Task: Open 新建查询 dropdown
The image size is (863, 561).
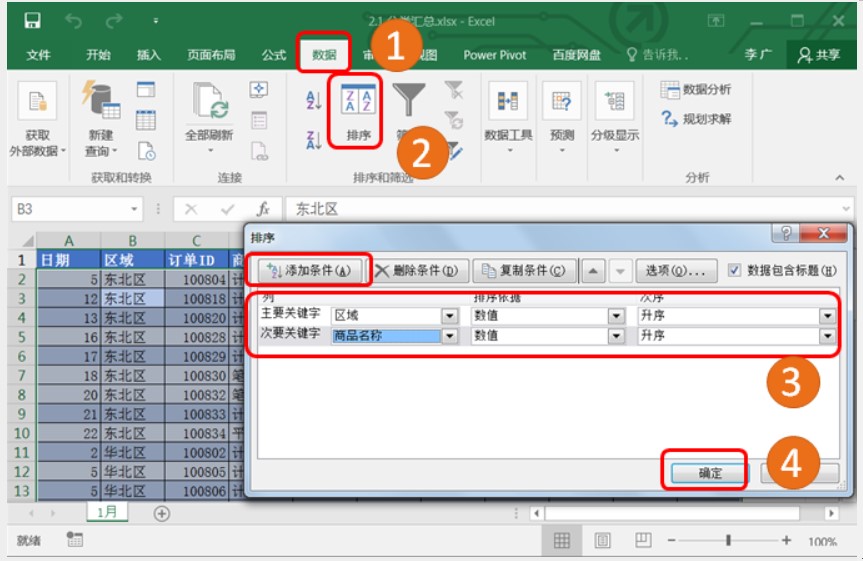Action: click(x=101, y=120)
